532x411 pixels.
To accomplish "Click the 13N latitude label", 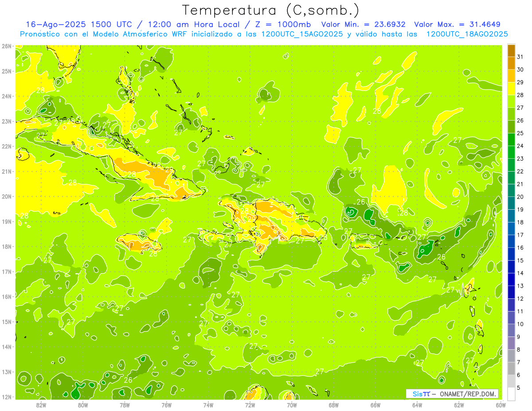I will (6, 372).
